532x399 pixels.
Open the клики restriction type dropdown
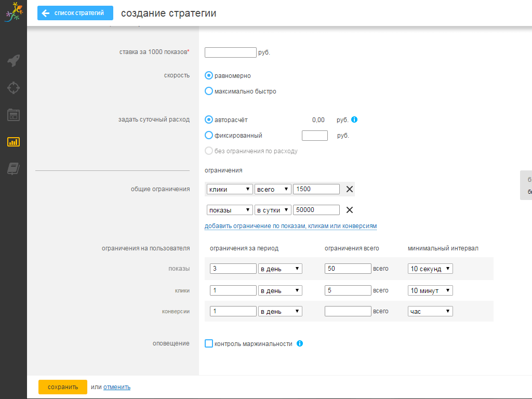click(229, 189)
